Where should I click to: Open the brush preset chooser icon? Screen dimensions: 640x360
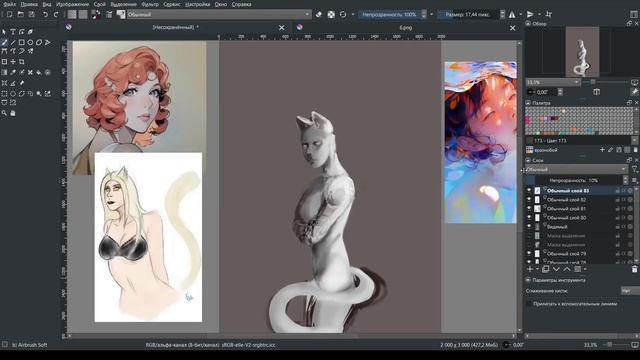(x=121, y=15)
